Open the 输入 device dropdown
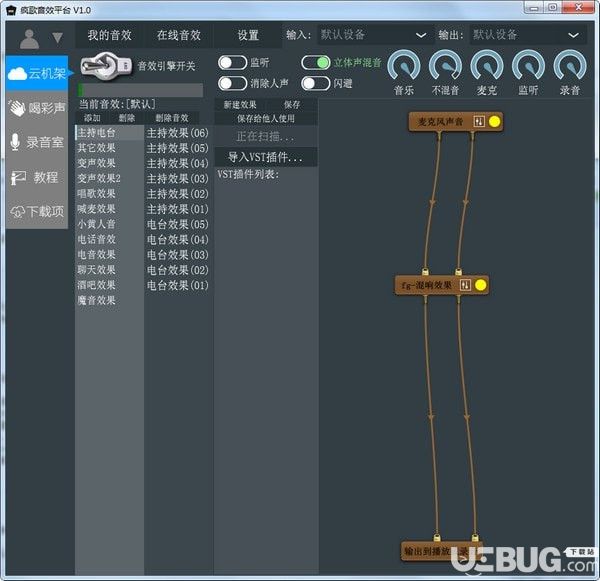600x581 pixels. [x=375, y=35]
